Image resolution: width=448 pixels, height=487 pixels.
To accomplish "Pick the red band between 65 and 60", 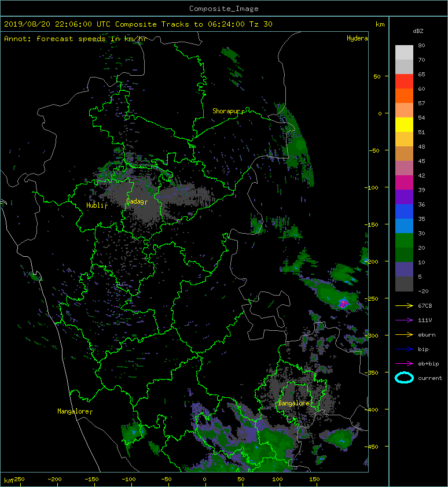I will coord(404,82).
